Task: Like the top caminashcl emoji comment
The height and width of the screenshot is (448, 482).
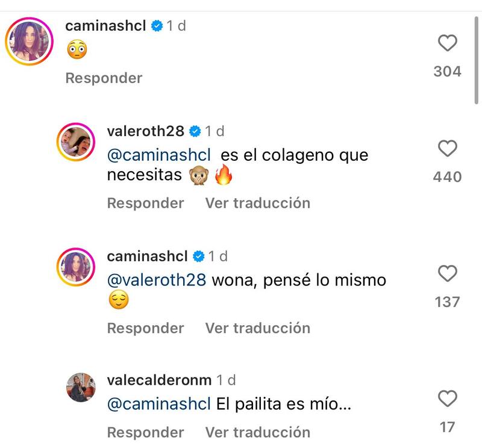Action: (447, 43)
